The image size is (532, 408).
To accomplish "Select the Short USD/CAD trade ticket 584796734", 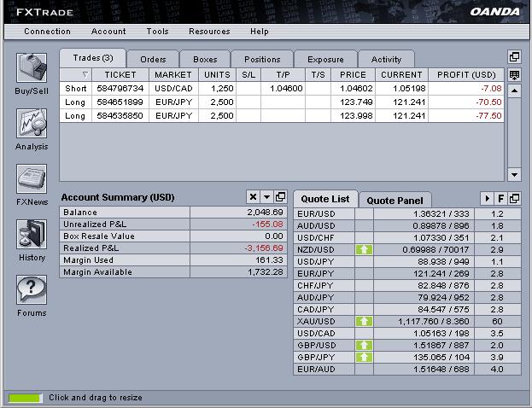I will point(282,89).
